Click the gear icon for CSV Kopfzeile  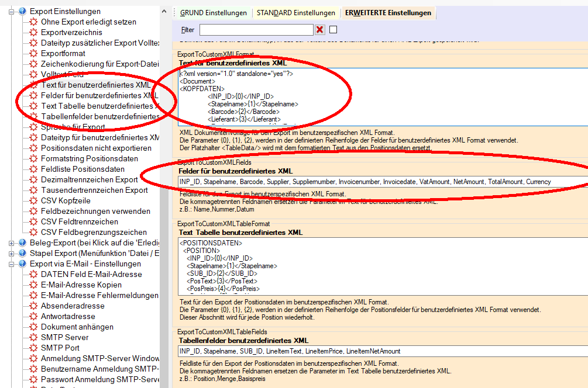33,201
